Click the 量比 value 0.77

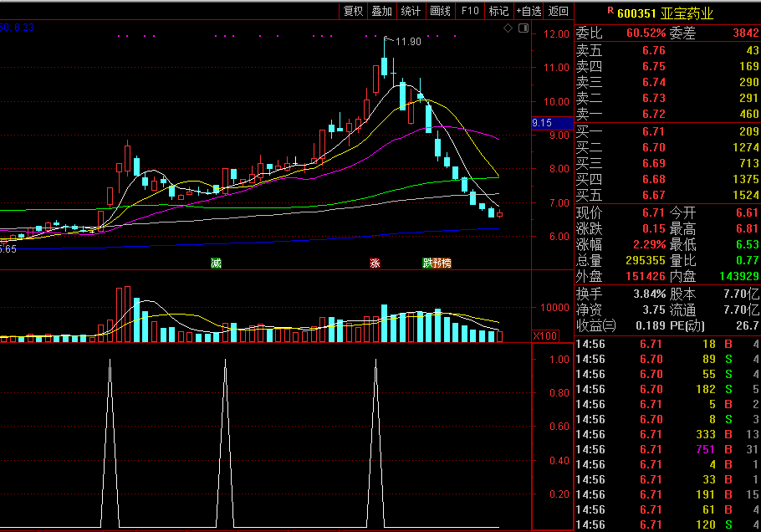pos(747,261)
